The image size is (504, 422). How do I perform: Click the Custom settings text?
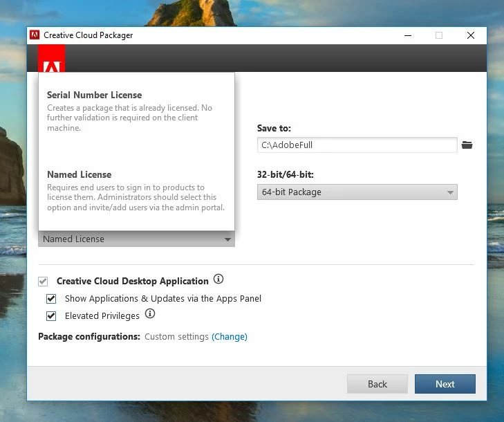coord(176,337)
